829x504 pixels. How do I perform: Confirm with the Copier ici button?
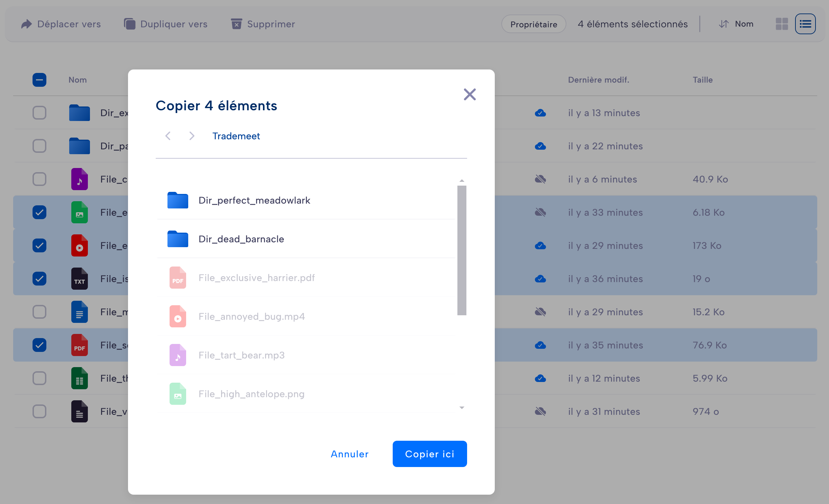(x=429, y=454)
